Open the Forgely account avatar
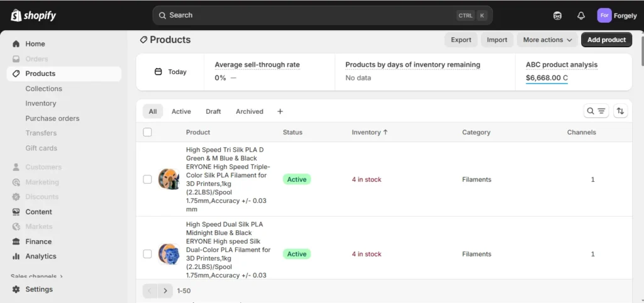 [x=604, y=16]
